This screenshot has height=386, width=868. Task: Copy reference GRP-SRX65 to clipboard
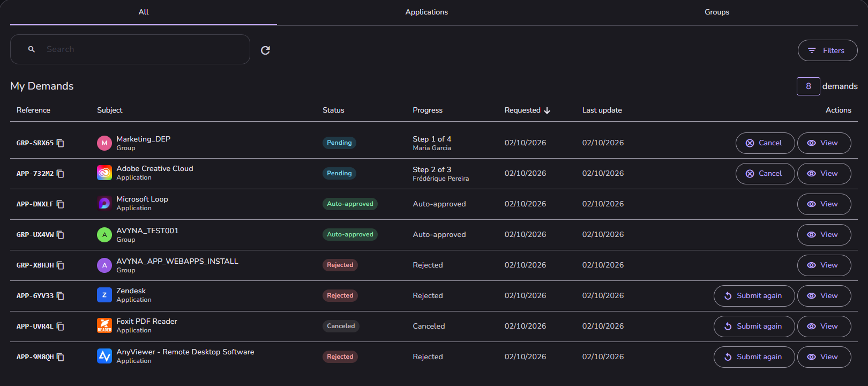(x=61, y=143)
